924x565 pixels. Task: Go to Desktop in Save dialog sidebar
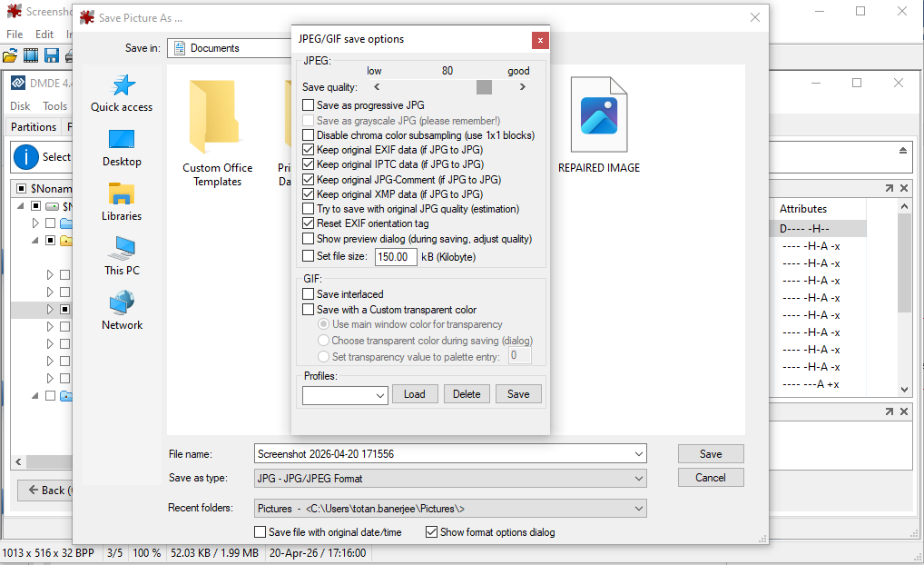(122, 148)
